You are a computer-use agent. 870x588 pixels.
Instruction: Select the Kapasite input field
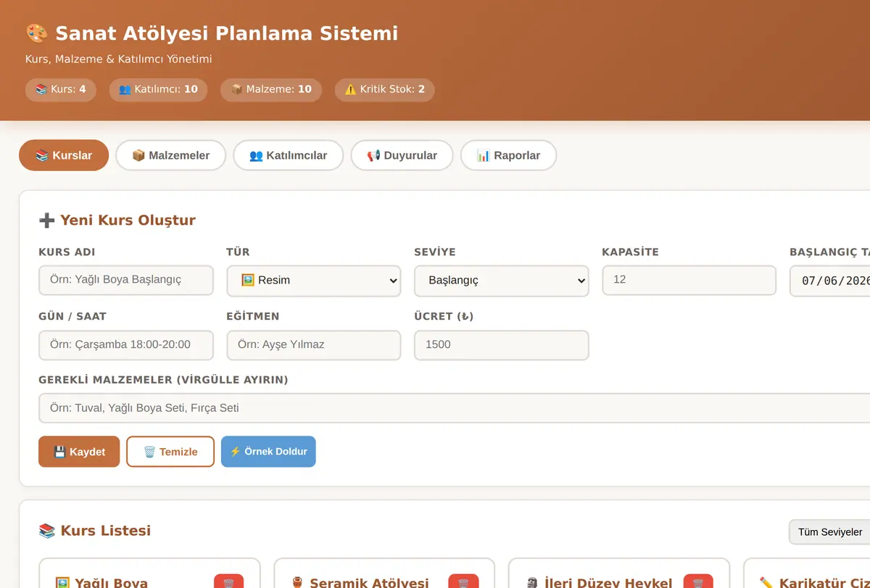[689, 280]
